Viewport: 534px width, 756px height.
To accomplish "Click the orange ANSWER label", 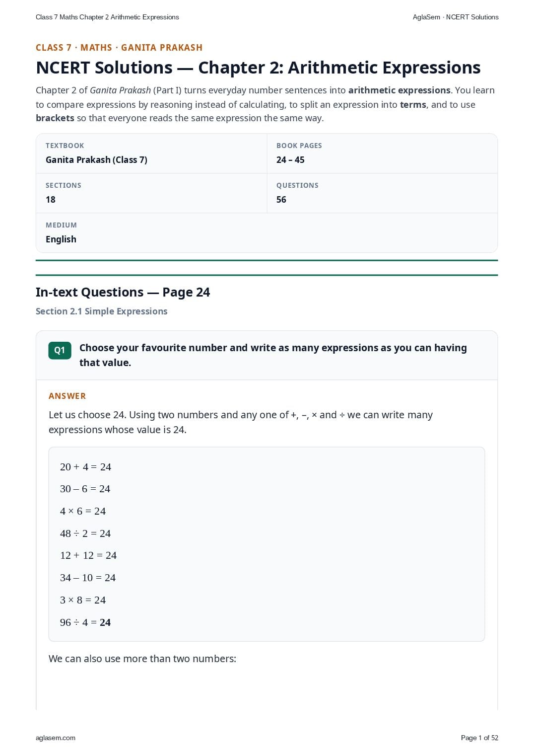I will (67, 396).
